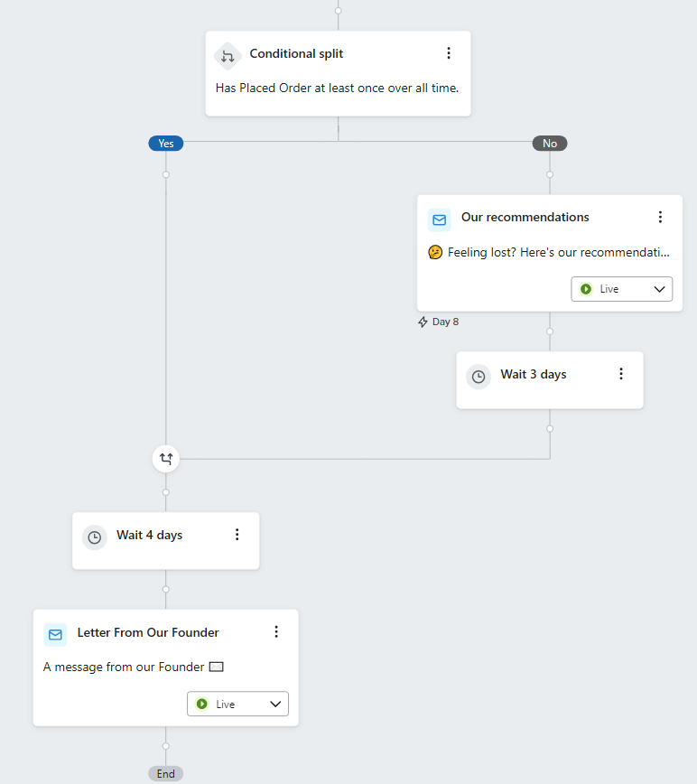Click the Conditional split diamond icon
The image size is (697, 784).
point(227,56)
